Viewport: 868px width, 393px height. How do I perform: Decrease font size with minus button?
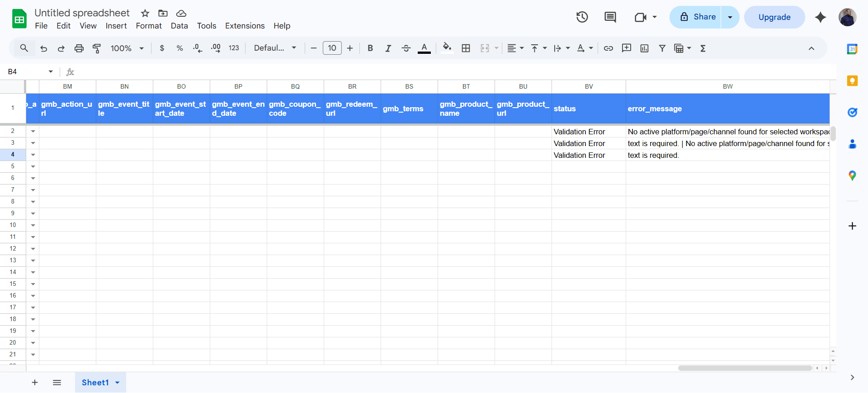[314, 48]
